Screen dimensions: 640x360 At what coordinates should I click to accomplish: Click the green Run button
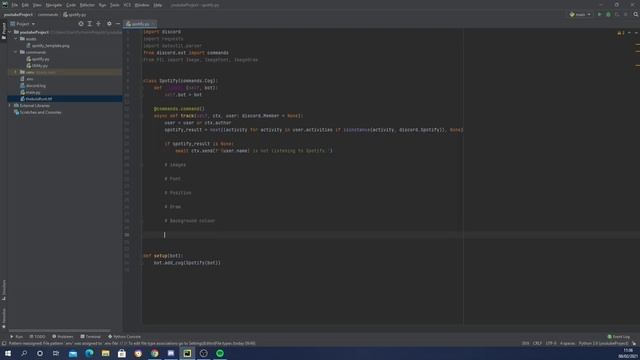click(x=600, y=14)
